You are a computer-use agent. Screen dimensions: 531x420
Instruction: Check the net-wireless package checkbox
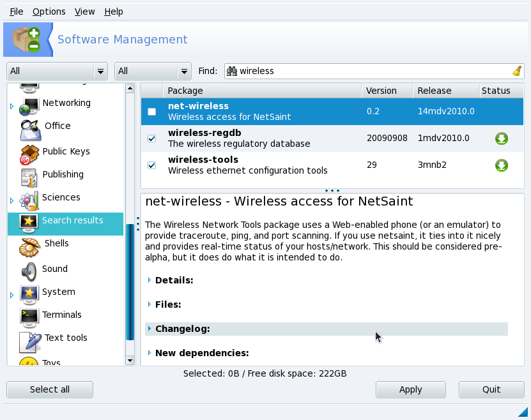click(x=151, y=112)
